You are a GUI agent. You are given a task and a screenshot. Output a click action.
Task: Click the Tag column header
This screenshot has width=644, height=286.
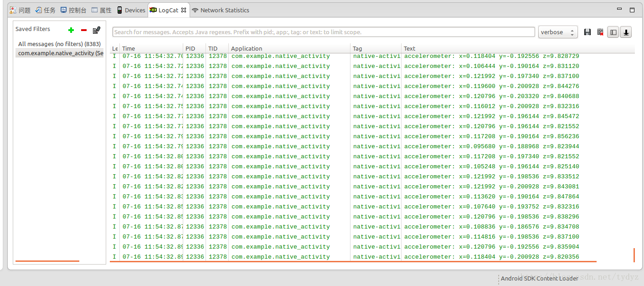tap(376, 48)
